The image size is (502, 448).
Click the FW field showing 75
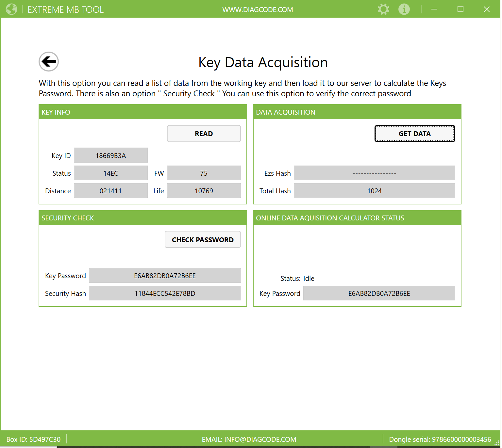click(204, 173)
